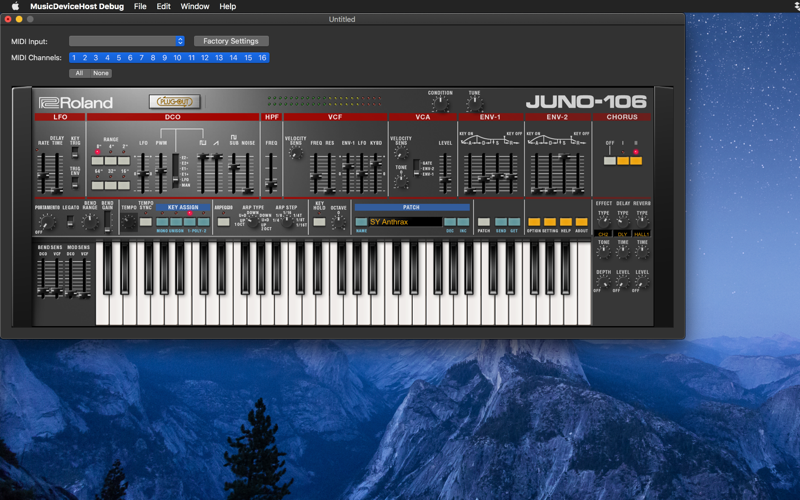
Task: Open the MIDI Input dropdown
Action: click(127, 41)
